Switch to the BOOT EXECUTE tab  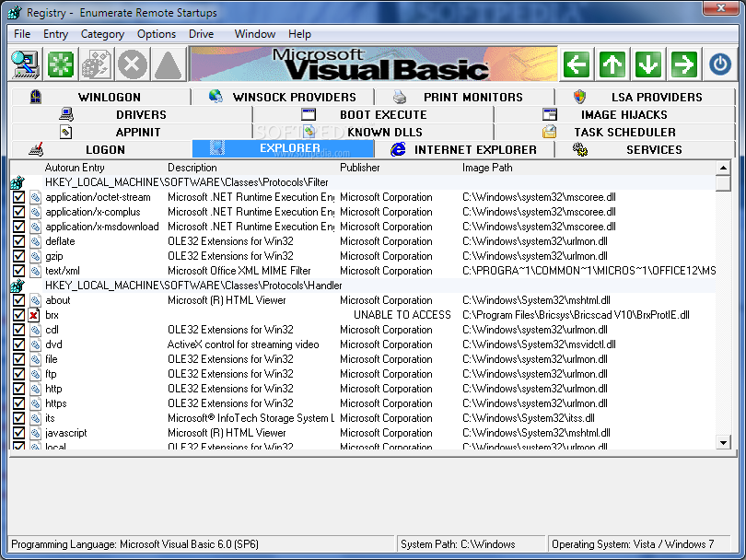[374, 114]
